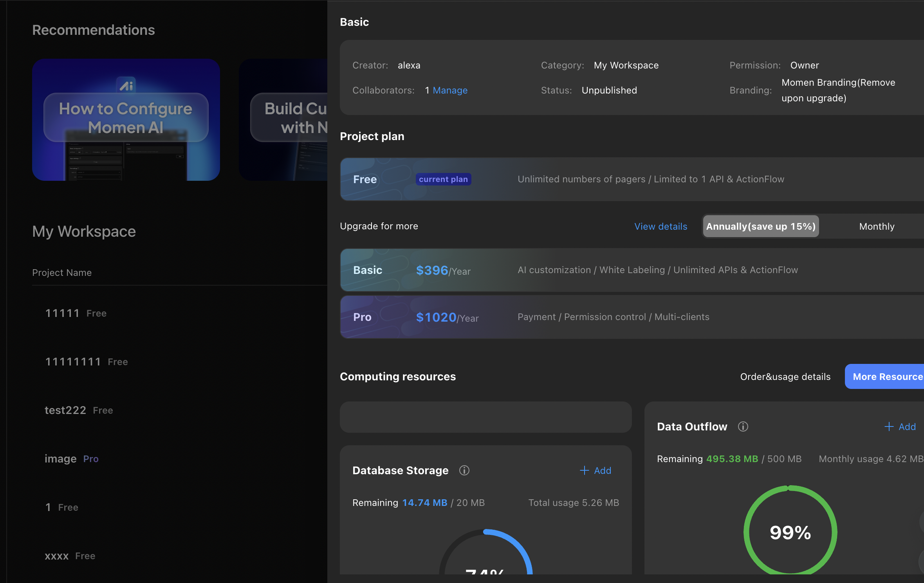924x583 pixels.
Task: Click the Momen Branding(Remove upon upgrade) text
Action: [x=838, y=90]
